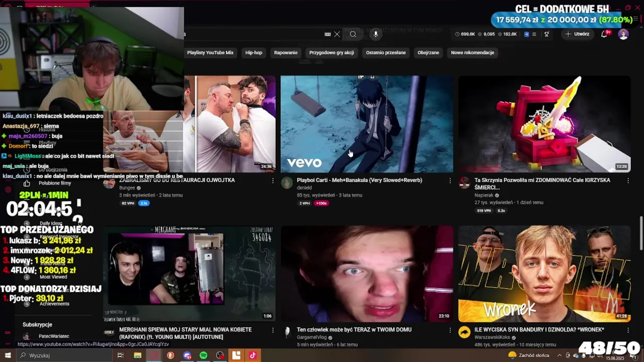Open the DuckDuckGo browser taskbar icon
644x362 pixels.
(171, 355)
